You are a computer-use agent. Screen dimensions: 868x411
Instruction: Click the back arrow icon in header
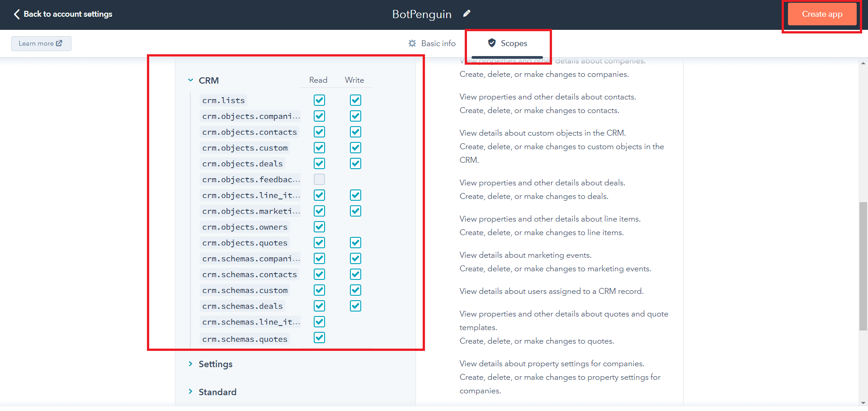[x=17, y=14]
